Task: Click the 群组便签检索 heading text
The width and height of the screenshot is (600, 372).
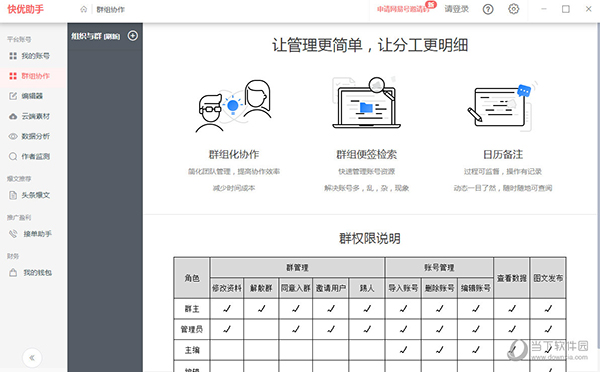Action: tap(367, 154)
